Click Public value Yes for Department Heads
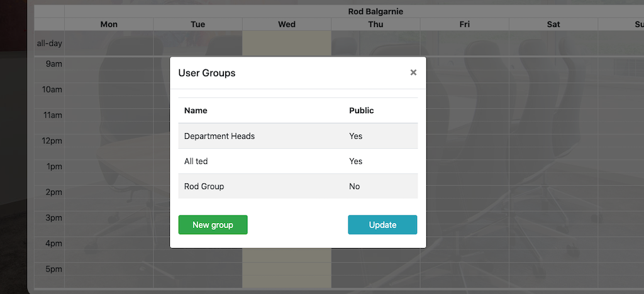644x294 pixels. pos(356,136)
